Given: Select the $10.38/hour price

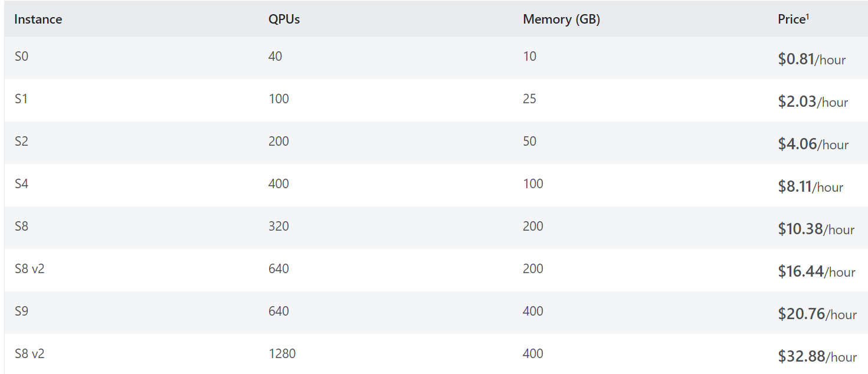Looking at the screenshot, I should point(816,229).
